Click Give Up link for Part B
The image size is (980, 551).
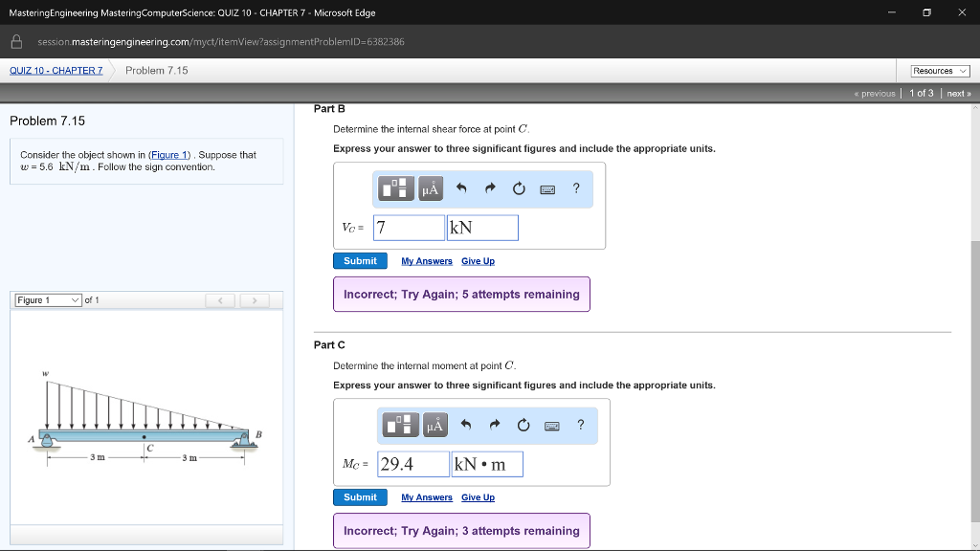click(478, 261)
